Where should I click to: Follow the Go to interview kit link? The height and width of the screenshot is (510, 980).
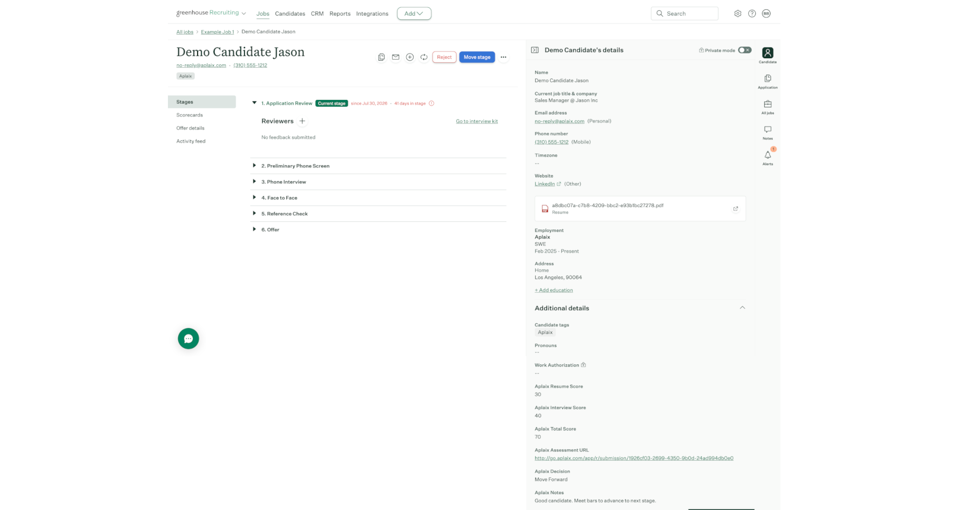[477, 121]
